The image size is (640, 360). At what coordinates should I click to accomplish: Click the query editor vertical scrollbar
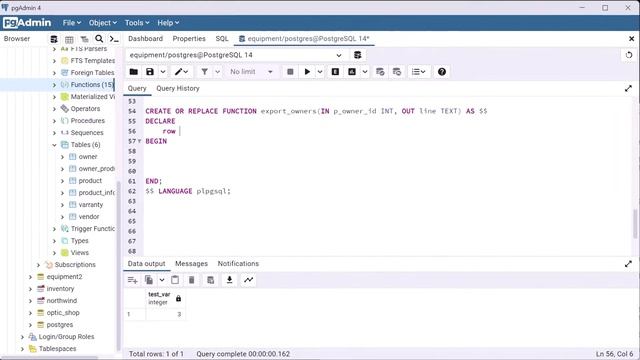[x=635, y=223]
